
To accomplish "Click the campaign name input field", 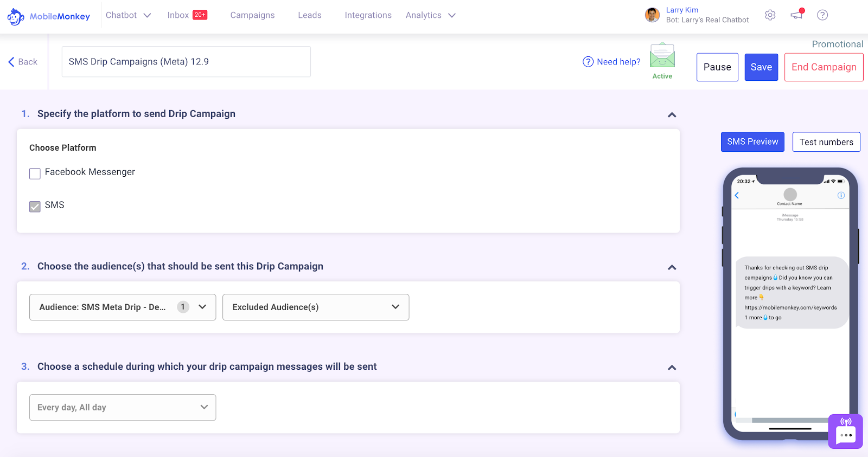I will (x=186, y=62).
